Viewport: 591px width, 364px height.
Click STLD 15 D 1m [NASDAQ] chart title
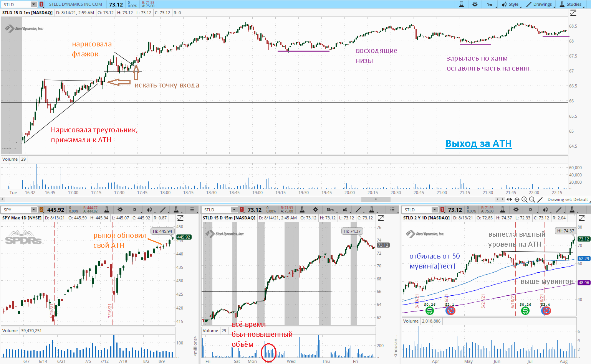pyautogui.click(x=27, y=13)
